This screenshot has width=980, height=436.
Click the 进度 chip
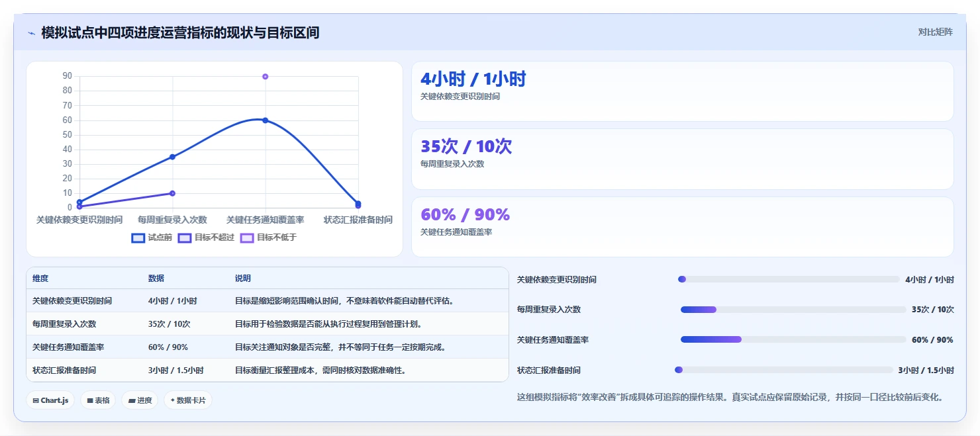140,400
